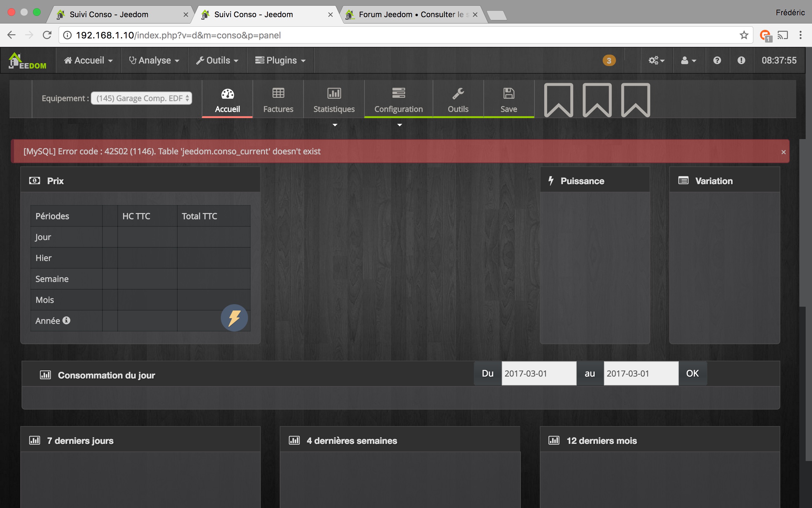Click the OK date range button
The width and height of the screenshot is (812, 508).
(692, 374)
